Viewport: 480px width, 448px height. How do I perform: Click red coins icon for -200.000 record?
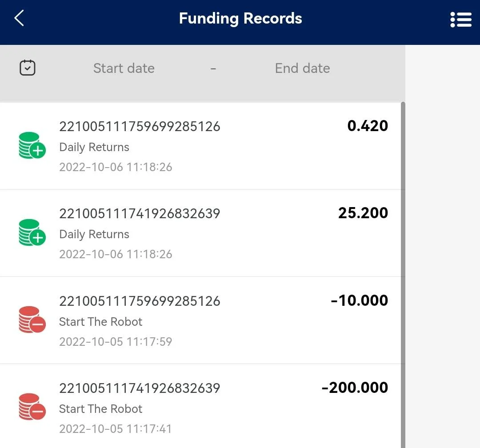tap(32, 407)
